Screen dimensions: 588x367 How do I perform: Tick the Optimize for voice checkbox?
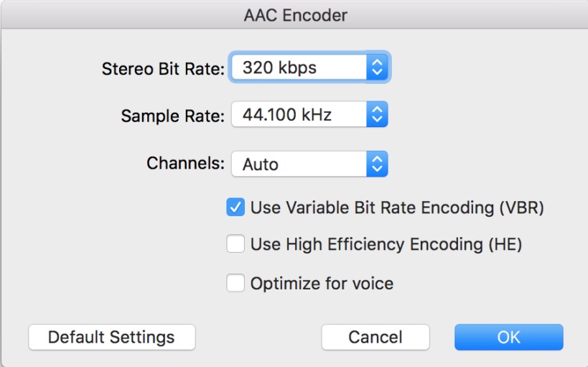click(235, 283)
